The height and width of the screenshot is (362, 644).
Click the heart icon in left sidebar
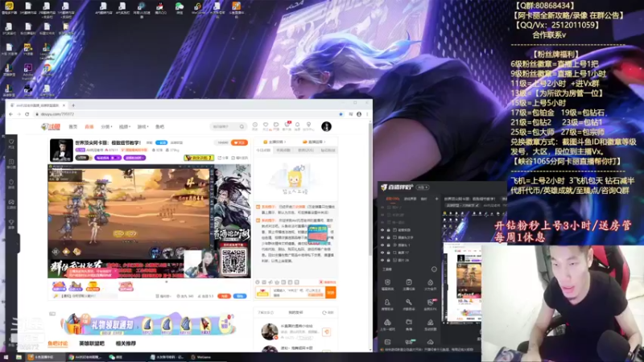(x=11, y=143)
